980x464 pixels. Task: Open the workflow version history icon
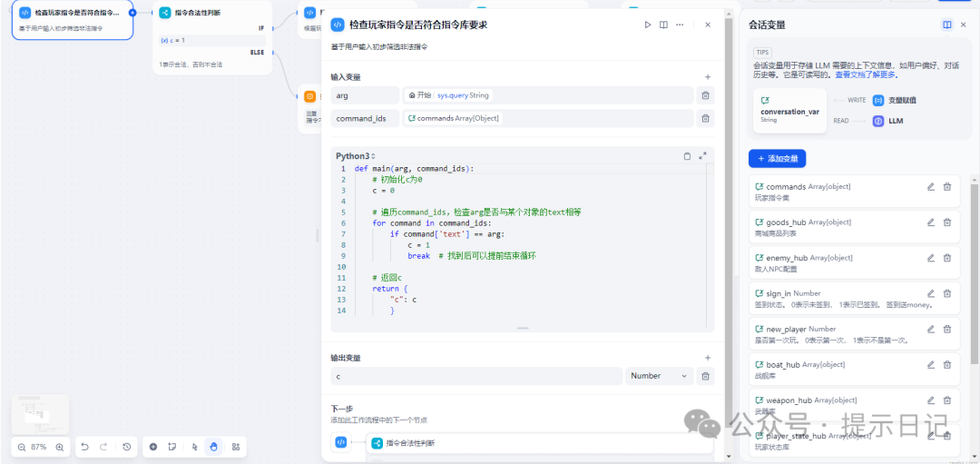tap(126, 447)
